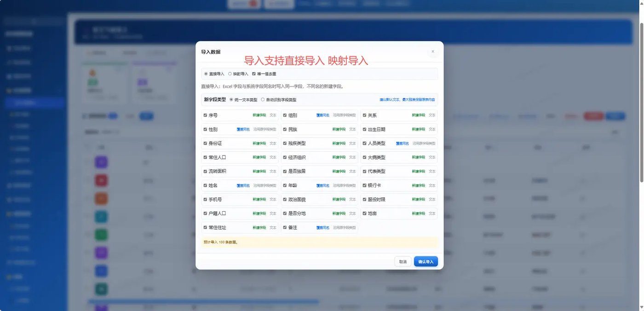Click the 新建字段 tag in the 手机号 row

tap(259, 200)
